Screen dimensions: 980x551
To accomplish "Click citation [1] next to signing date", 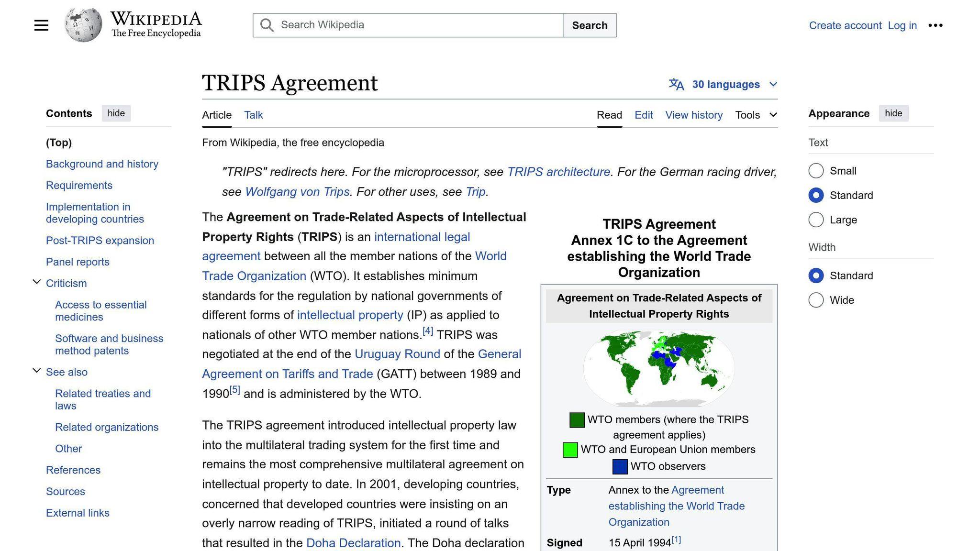I will click(676, 540).
